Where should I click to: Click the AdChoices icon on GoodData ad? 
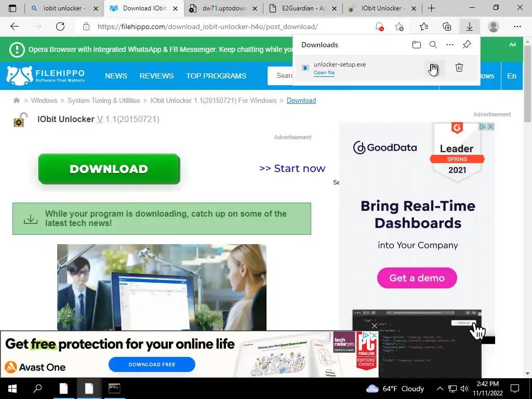pyautogui.click(x=482, y=127)
